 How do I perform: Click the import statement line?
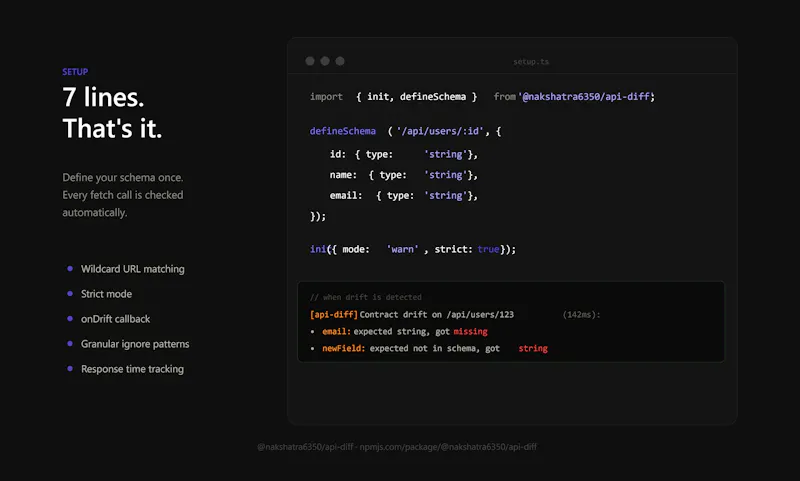482,96
